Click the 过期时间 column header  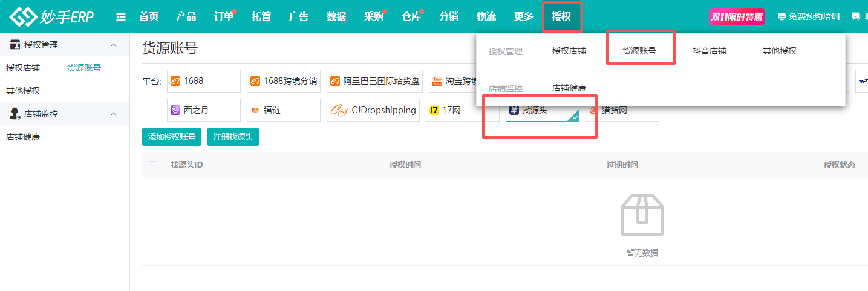tap(622, 165)
